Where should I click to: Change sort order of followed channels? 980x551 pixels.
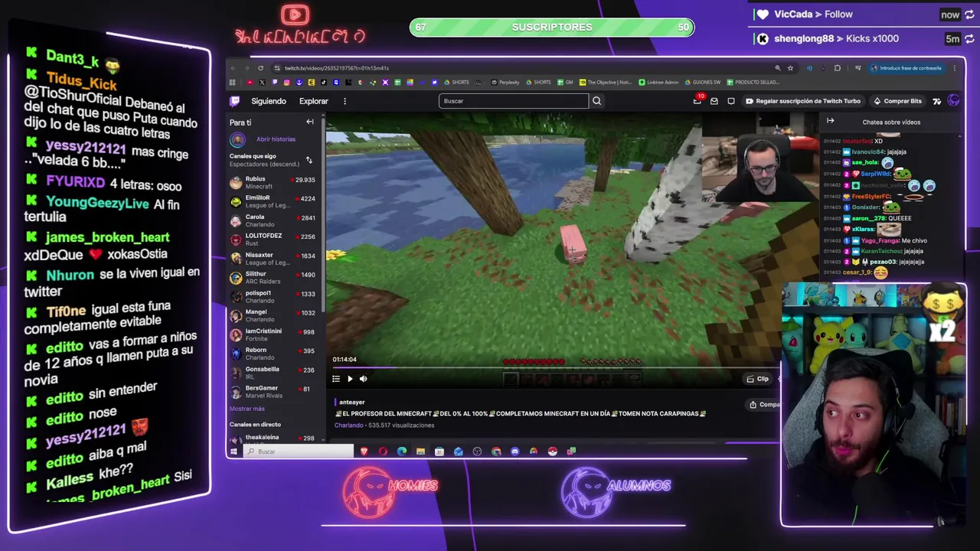point(309,160)
